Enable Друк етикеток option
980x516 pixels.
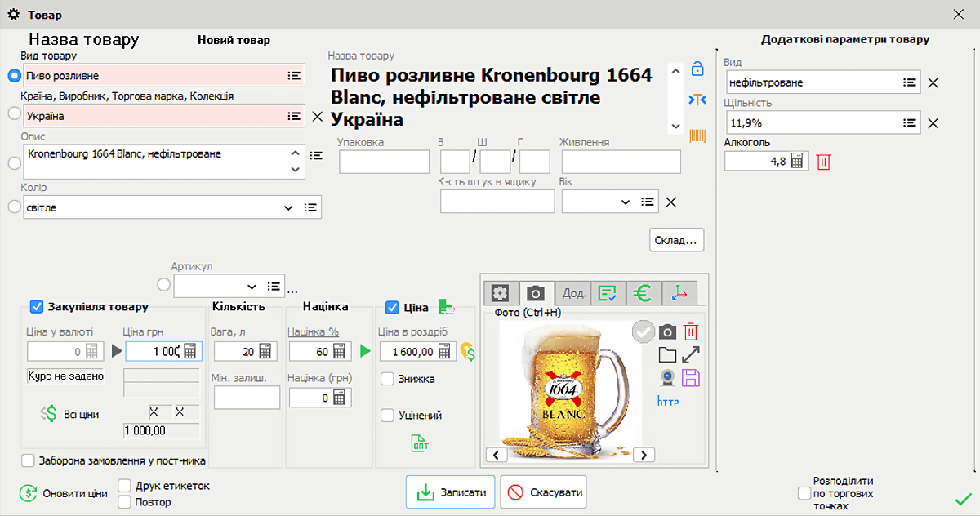point(124,485)
